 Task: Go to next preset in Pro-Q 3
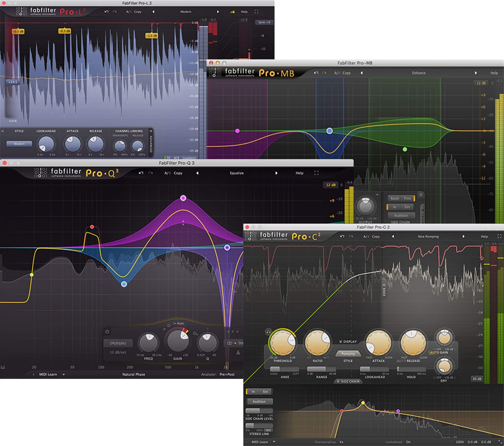(276, 173)
